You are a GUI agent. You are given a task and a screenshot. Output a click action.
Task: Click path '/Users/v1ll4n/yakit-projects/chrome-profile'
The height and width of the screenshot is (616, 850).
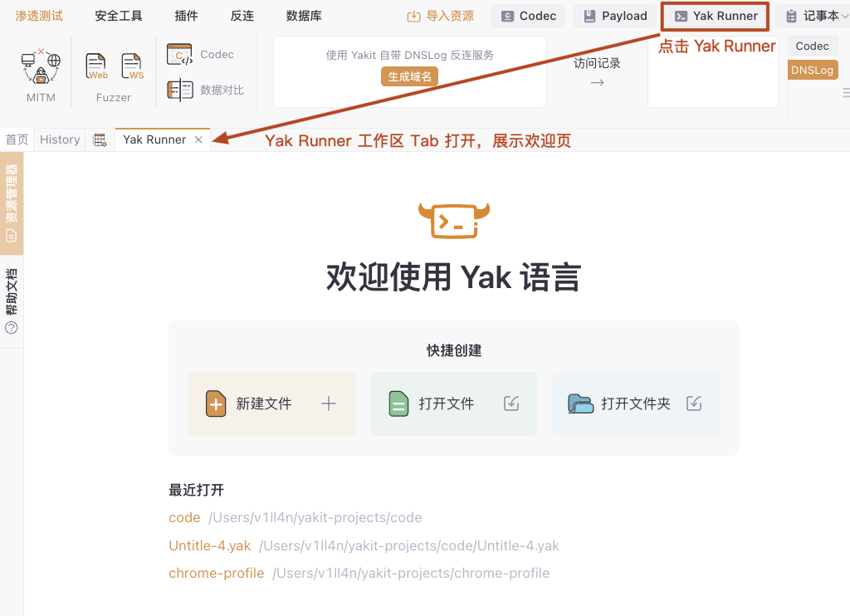coord(411,573)
